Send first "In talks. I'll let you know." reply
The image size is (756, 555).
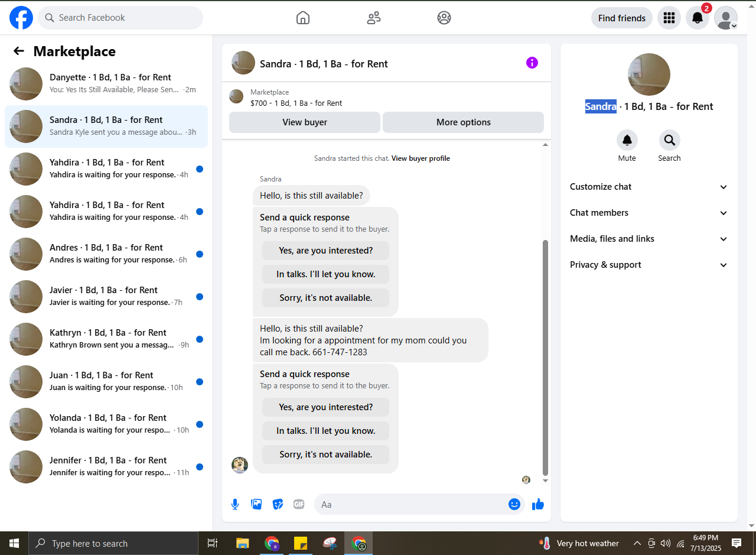click(x=326, y=274)
